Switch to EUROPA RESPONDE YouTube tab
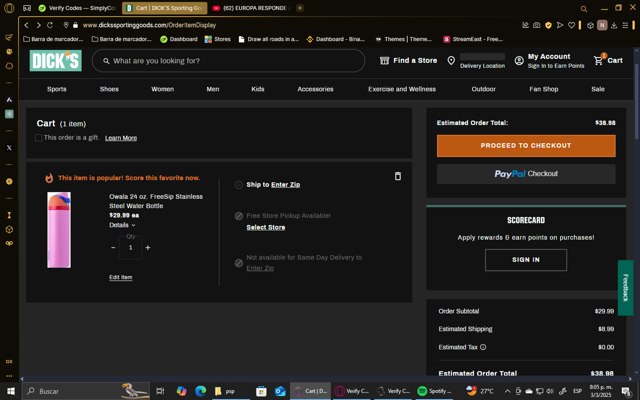 click(250, 8)
